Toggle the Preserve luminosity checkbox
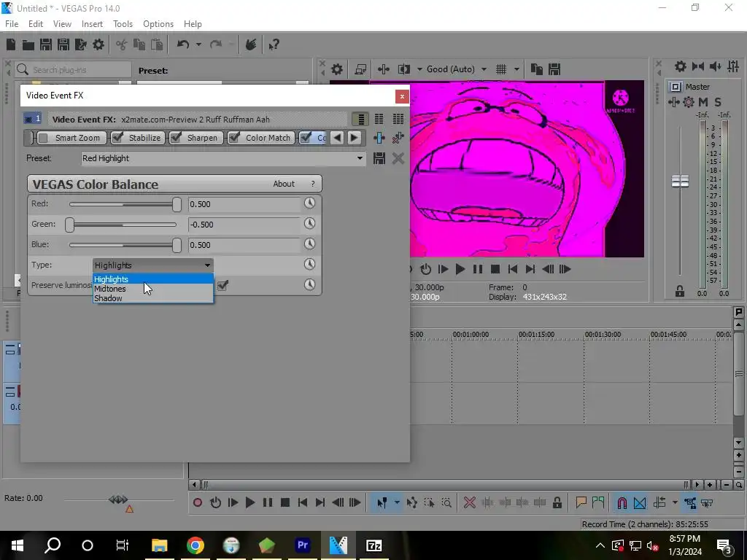This screenshot has width=747, height=560. (222, 285)
